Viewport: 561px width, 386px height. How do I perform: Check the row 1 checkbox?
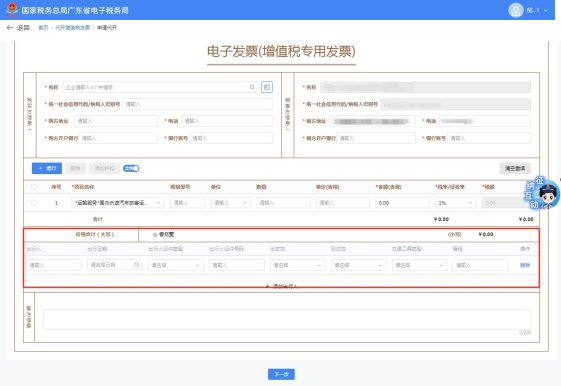(34, 202)
